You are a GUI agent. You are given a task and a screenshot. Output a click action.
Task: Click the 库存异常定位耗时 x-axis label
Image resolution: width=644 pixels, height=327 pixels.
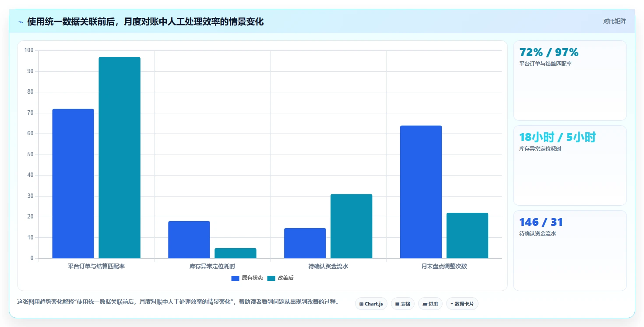212,266
